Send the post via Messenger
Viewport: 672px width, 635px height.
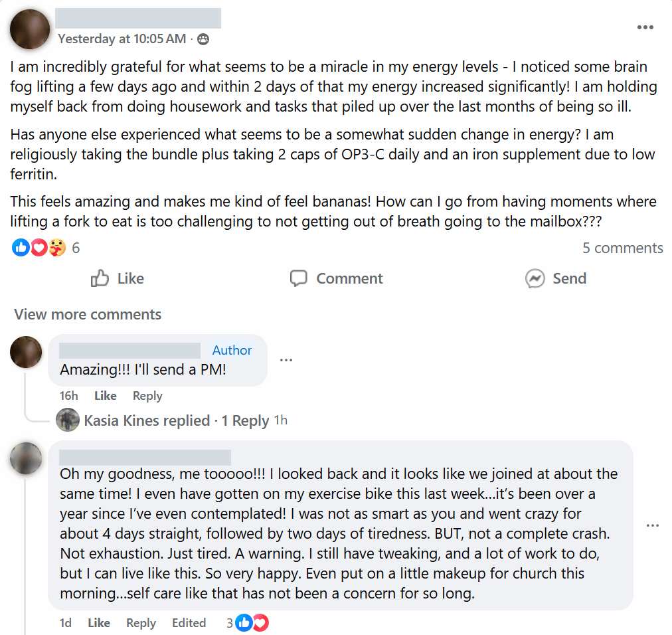pyautogui.click(x=556, y=278)
